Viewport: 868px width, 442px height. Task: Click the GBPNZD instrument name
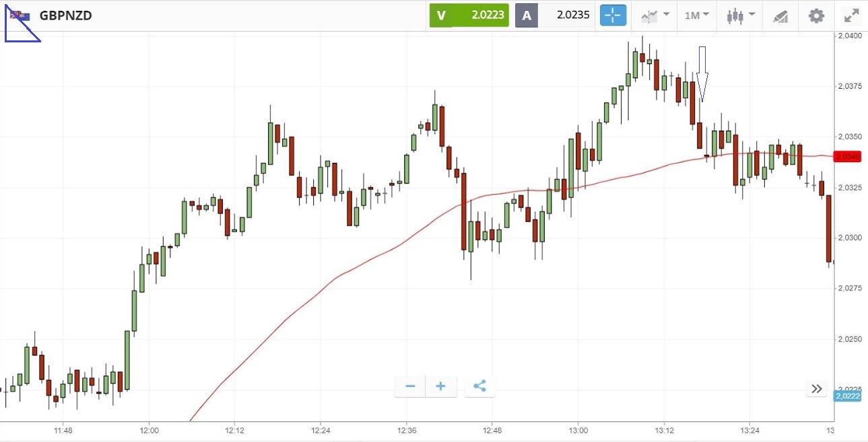[65, 15]
